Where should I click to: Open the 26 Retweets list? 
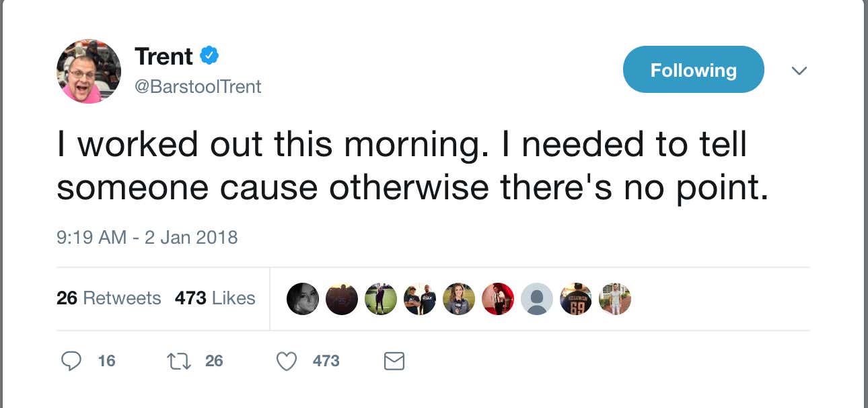click(109, 298)
